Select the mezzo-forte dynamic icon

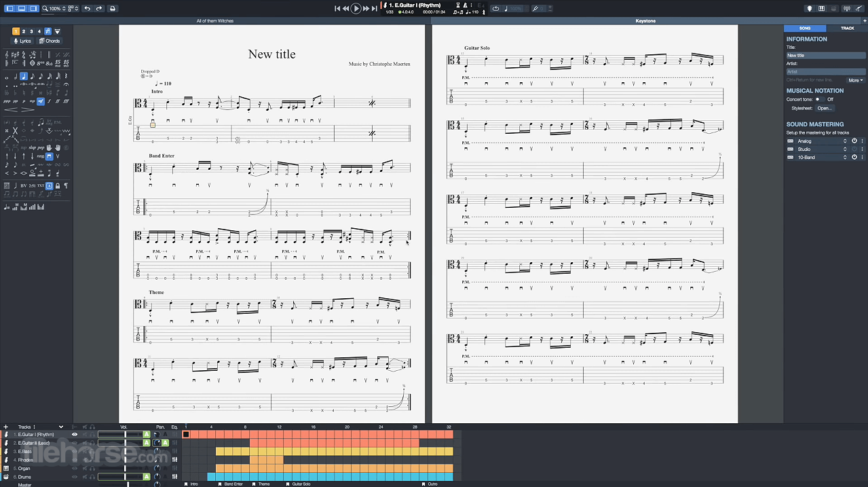coord(41,101)
